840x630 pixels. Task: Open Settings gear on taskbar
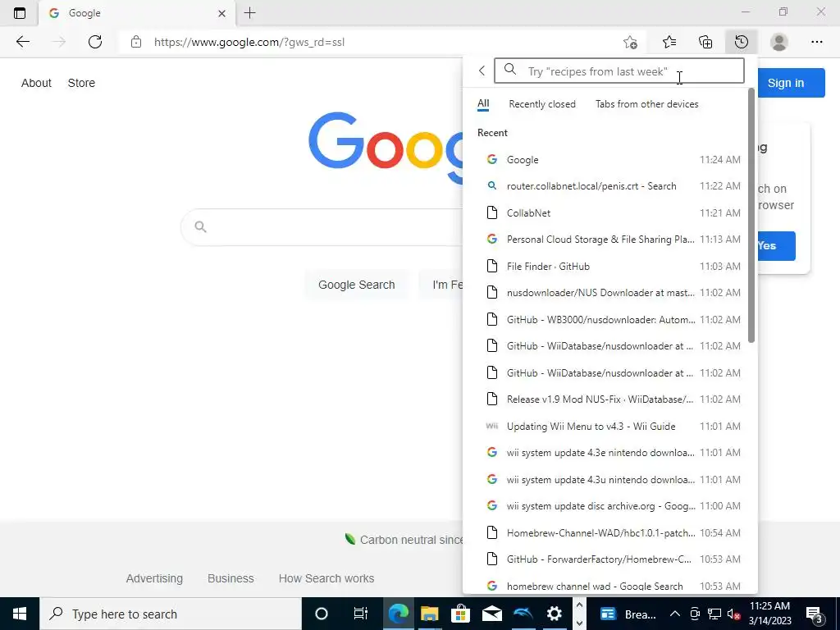point(554,614)
